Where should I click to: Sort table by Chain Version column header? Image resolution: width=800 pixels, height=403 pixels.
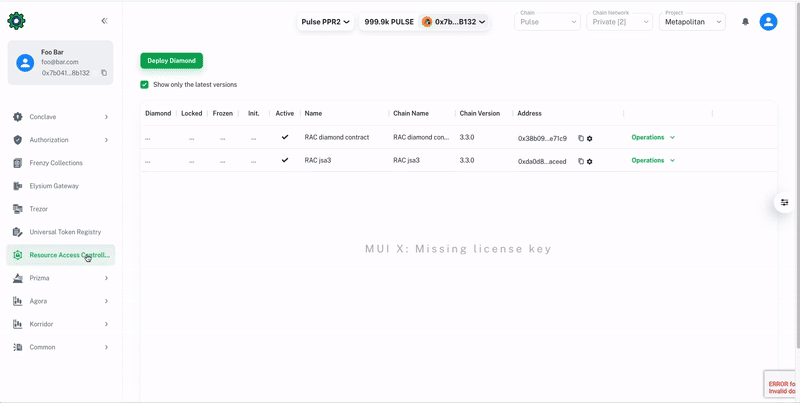point(480,114)
